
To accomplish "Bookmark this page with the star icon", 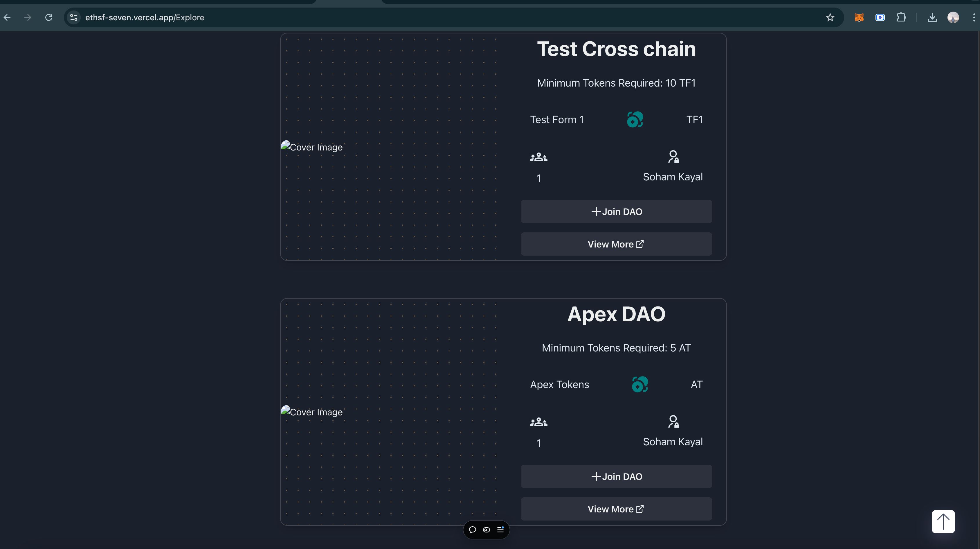I will point(830,17).
